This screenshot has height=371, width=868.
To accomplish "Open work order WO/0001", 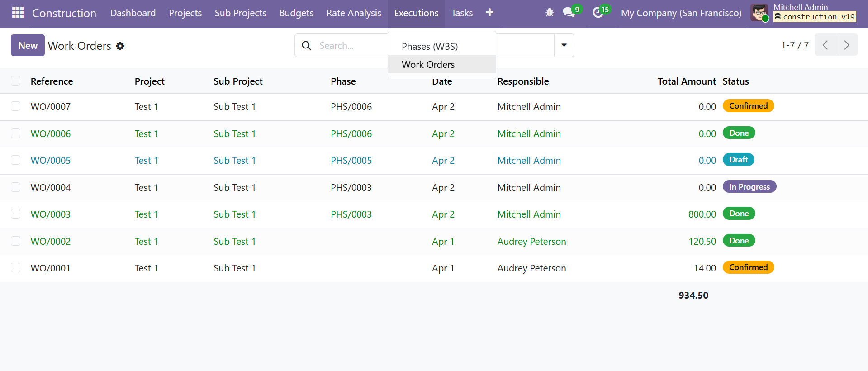I will coord(51,268).
